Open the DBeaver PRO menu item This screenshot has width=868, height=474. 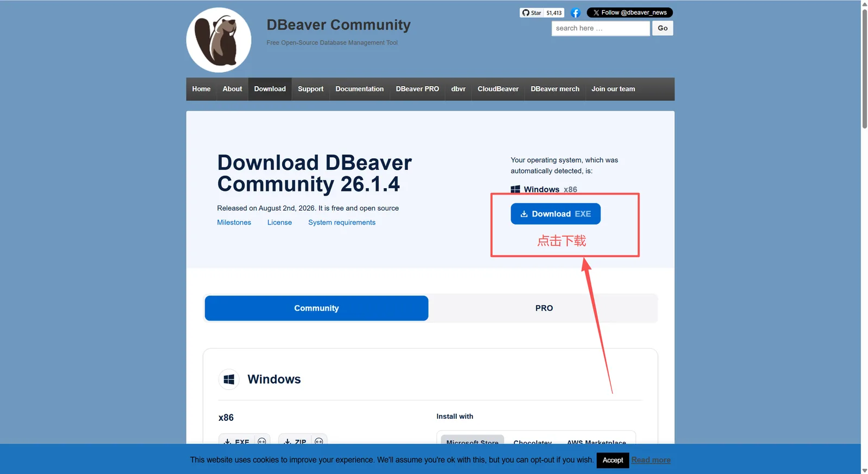point(417,89)
